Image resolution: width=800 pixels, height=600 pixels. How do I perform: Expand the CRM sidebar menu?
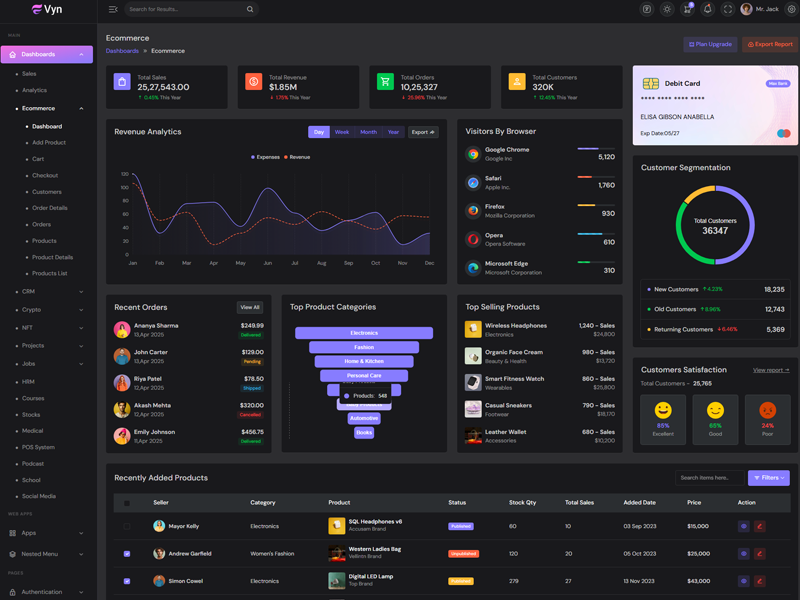pyautogui.click(x=50, y=292)
